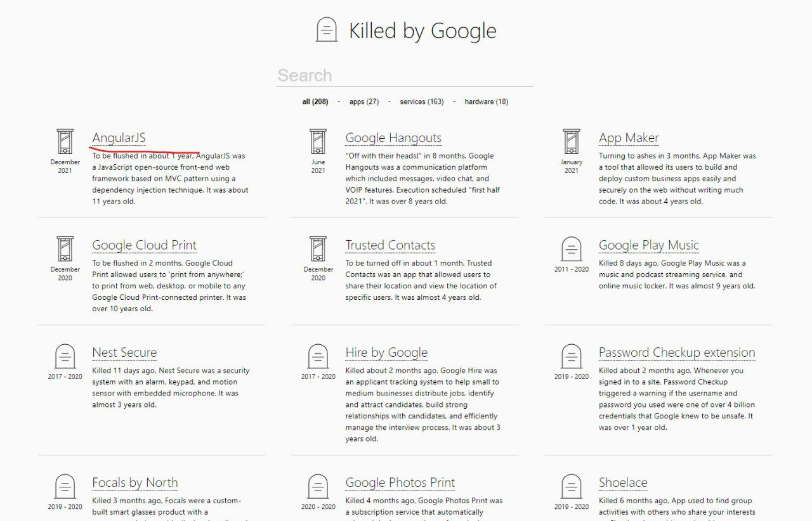Open the Shoelace title link
Screen dimensions: 812x521
(x=623, y=482)
